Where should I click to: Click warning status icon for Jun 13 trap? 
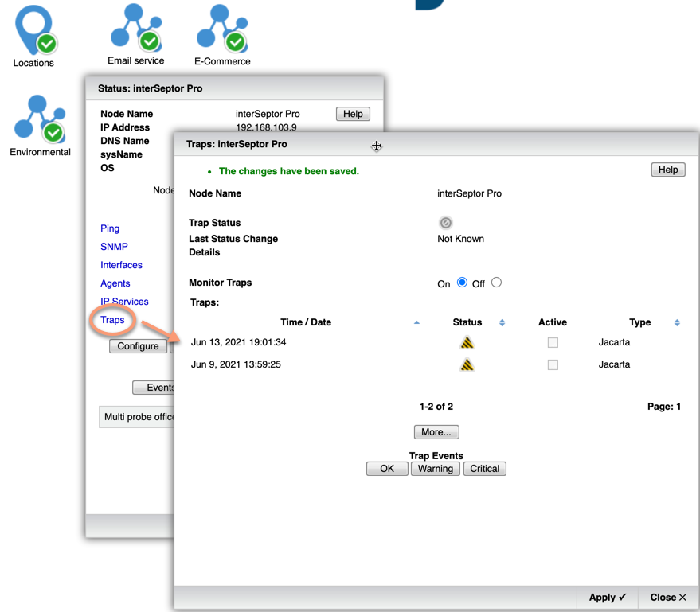[467, 342]
